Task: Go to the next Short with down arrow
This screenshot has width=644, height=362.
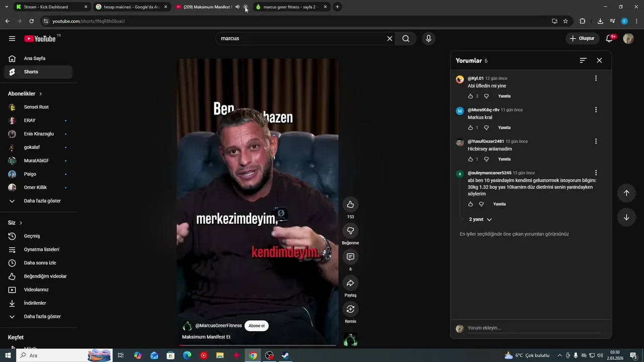Action: click(626, 217)
